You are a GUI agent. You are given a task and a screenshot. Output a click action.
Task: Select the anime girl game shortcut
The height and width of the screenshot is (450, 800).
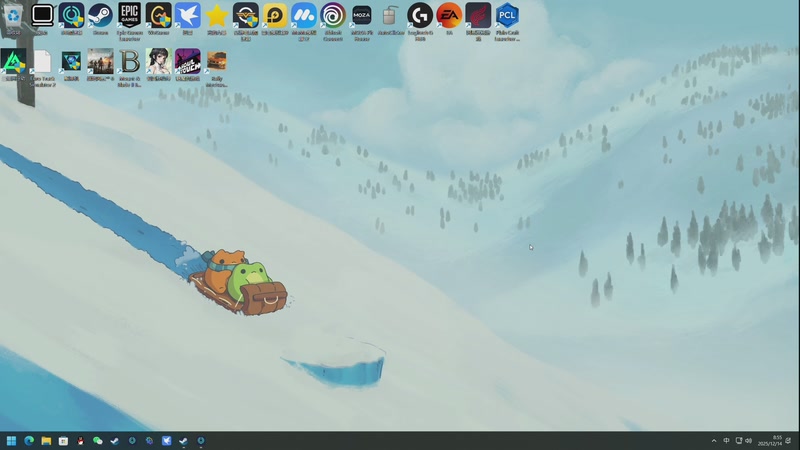point(159,65)
